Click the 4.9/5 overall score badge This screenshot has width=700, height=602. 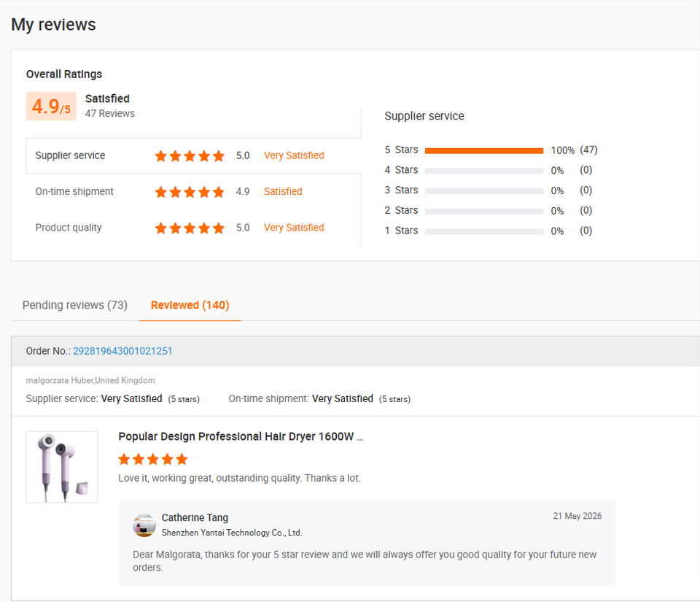click(51, 107)
